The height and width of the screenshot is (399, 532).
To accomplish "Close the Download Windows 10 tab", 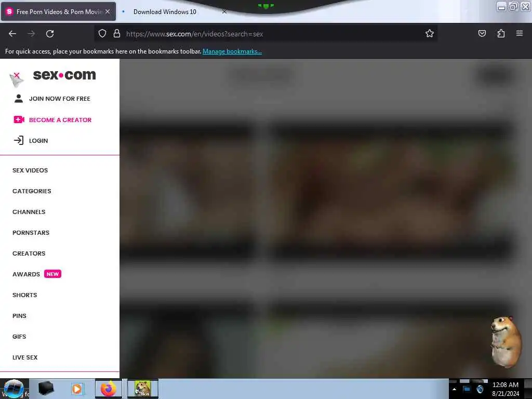I will [224, 11].
